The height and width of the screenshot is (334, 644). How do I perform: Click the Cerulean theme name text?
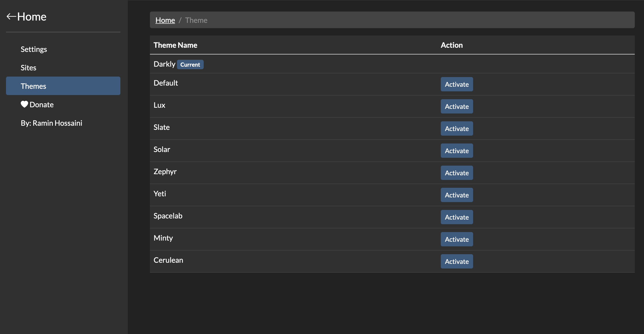[169, 260]
